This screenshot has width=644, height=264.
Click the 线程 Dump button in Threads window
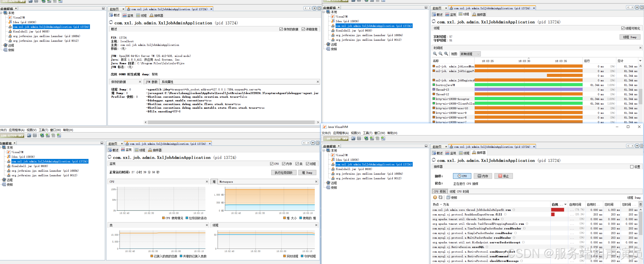point(630,37)
